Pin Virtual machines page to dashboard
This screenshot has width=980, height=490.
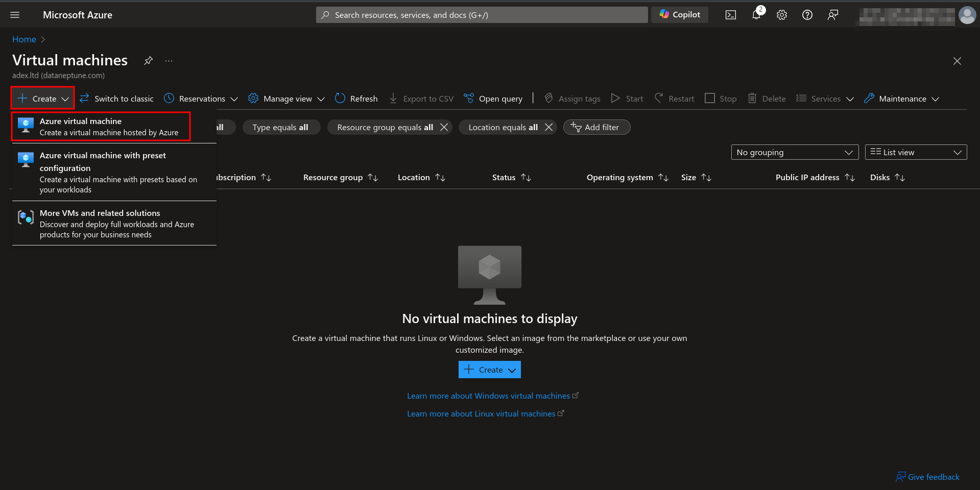(148, 60)
